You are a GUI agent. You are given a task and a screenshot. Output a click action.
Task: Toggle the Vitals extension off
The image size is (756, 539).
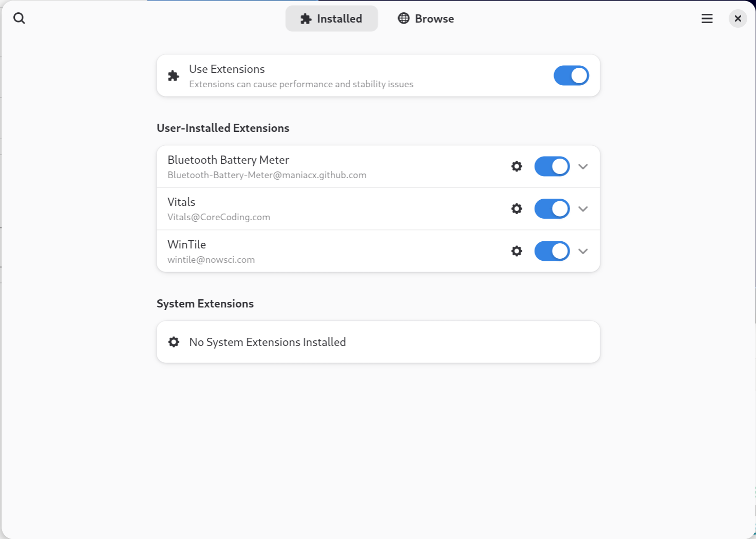point(552,208)
